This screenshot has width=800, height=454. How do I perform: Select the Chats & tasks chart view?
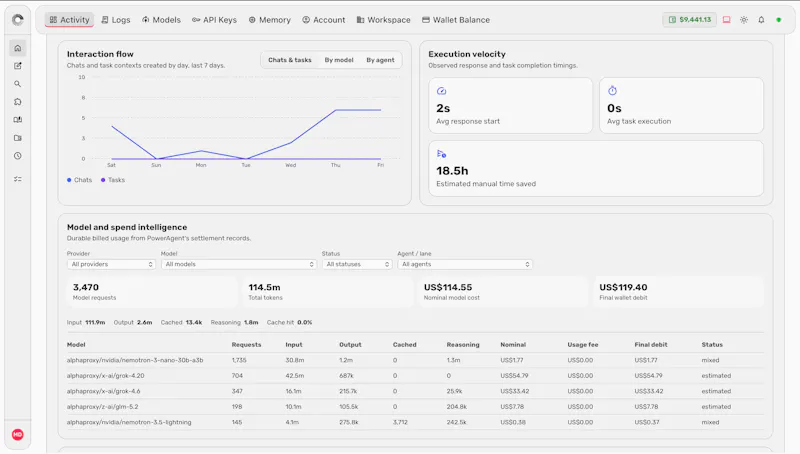click(290, 60)
